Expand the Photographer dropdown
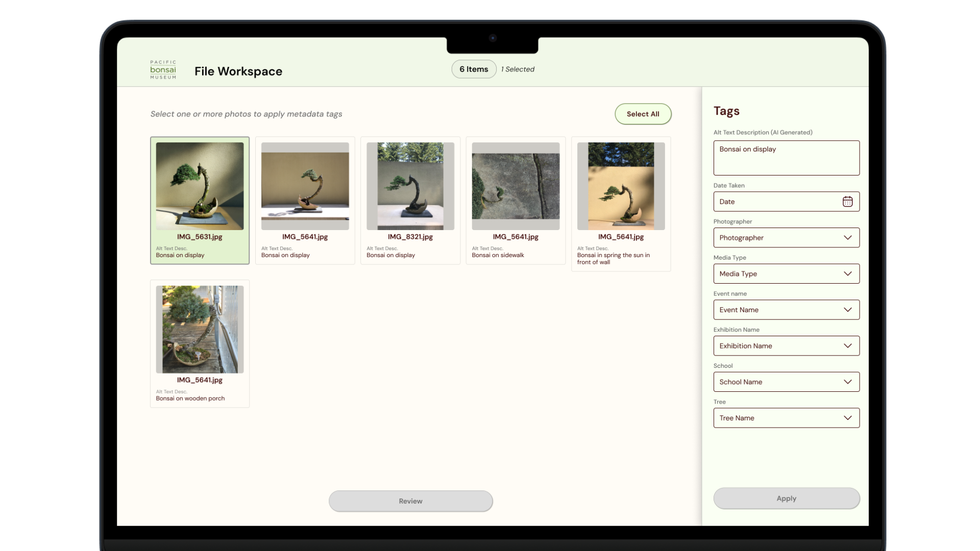The height and width of the screenshot is (551, 980). 786,238
